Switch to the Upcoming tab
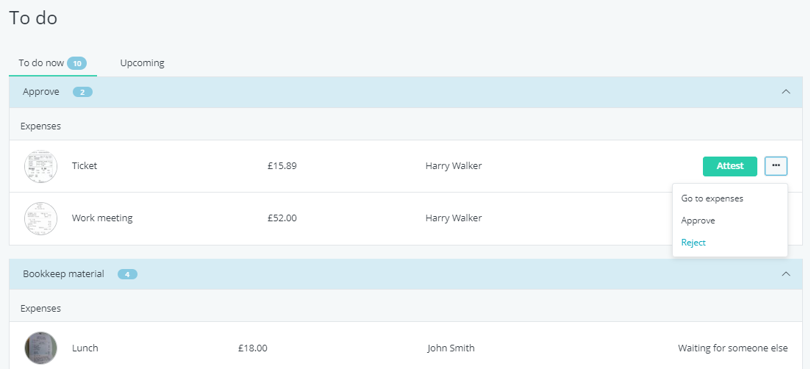This screenshot has height=369, width=810. click(x=142, y=63)
